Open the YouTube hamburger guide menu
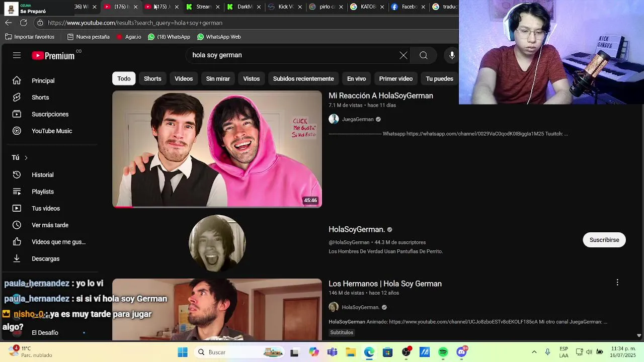644x362 pixels. pyautogui.click(x=17, y=55)
